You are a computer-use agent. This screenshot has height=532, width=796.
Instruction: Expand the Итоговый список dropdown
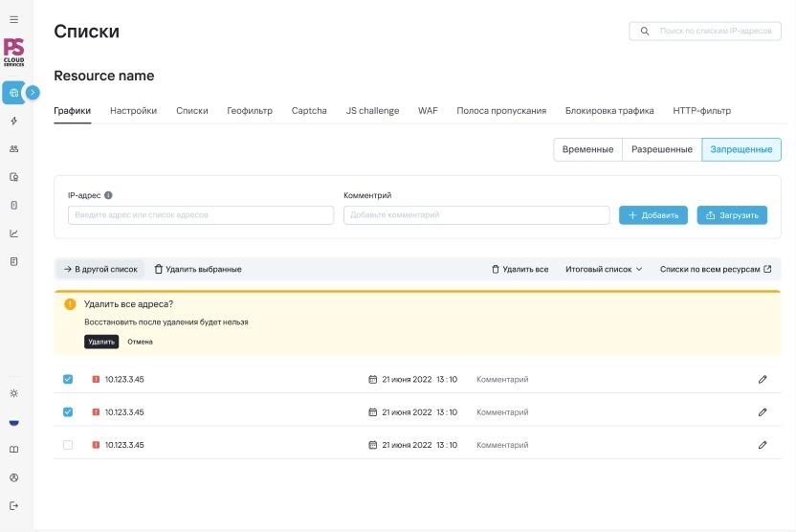click(x=604, y=269)
